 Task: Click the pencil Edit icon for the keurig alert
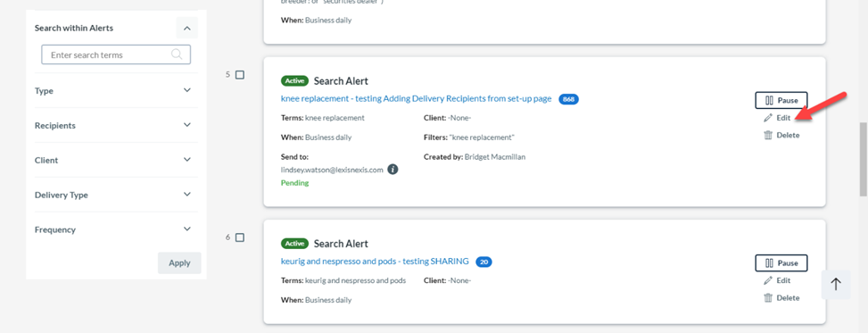tap(768, 280)
